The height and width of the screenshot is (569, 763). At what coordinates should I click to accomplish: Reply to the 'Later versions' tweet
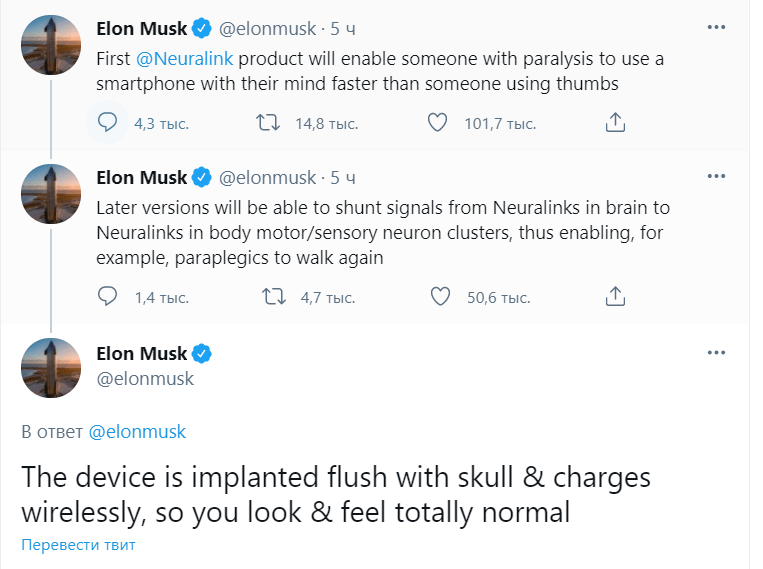pyautogui.click(x=108, y=297)
